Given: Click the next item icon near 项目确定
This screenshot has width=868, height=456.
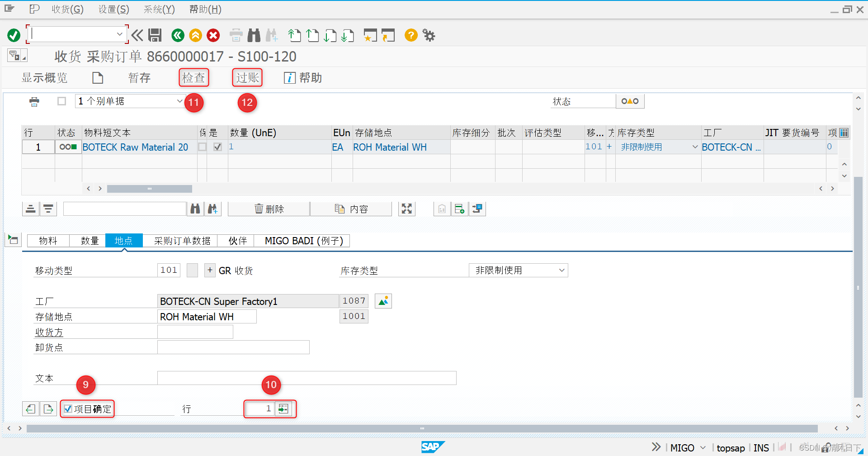Looking at the screenshot, I should coord(48,409).
